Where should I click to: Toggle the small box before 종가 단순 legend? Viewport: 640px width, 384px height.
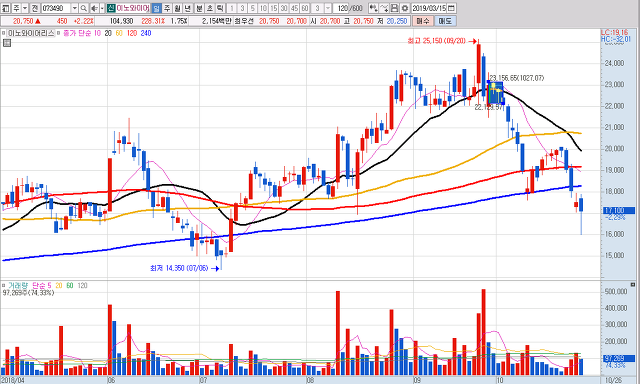pyautogui.click(x=59, y=33)
